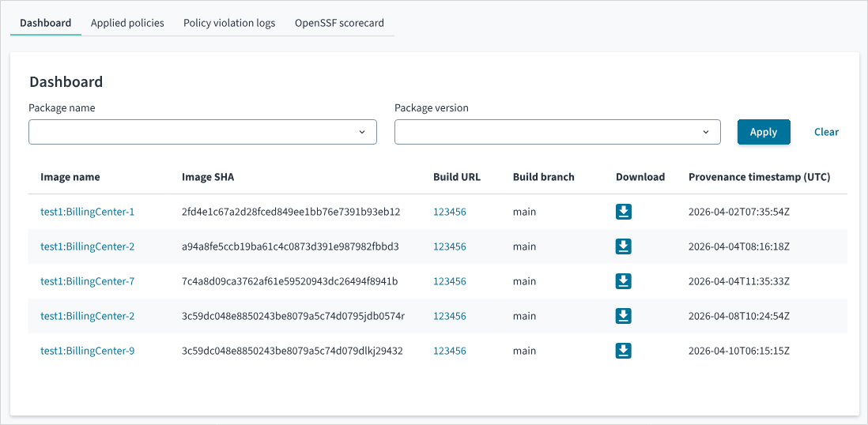Select SHA 3c59dc048e8850243be8079a5c74d0795jdb0574r

[292, 316]
